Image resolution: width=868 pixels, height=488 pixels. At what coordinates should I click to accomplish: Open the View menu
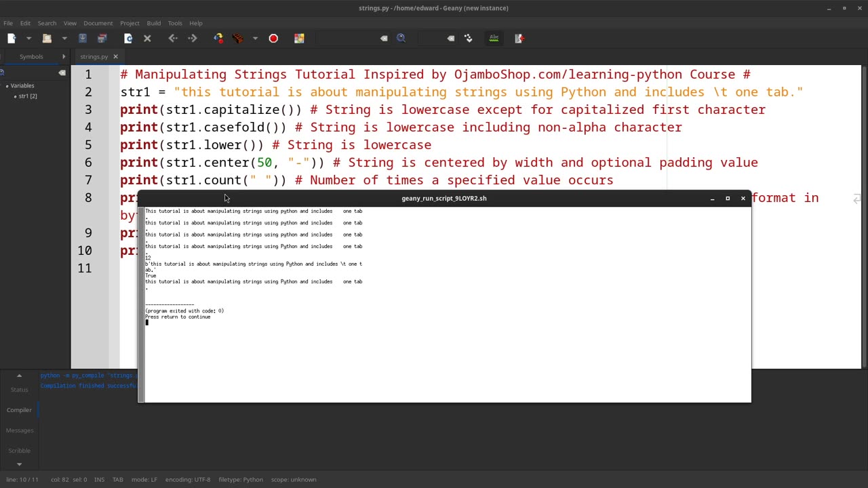click(70, 23)
